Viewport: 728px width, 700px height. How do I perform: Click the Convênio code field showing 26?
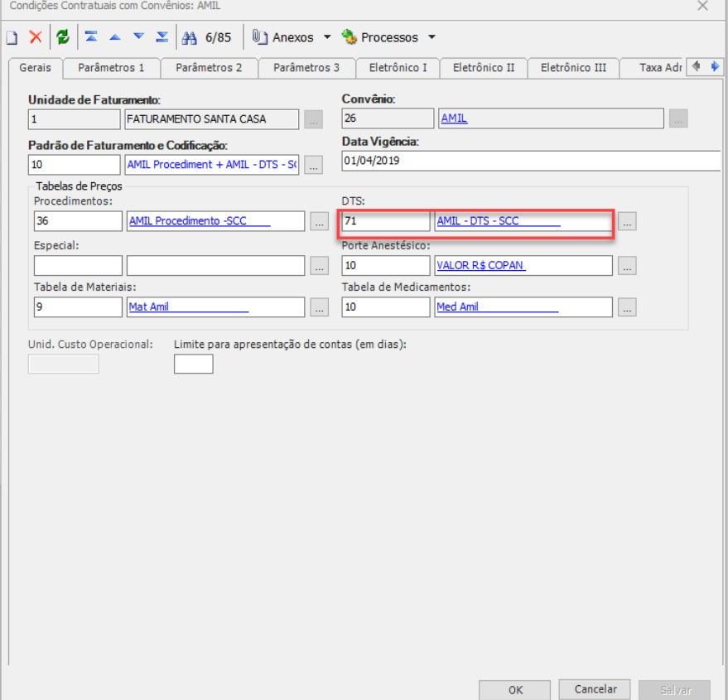388,118
